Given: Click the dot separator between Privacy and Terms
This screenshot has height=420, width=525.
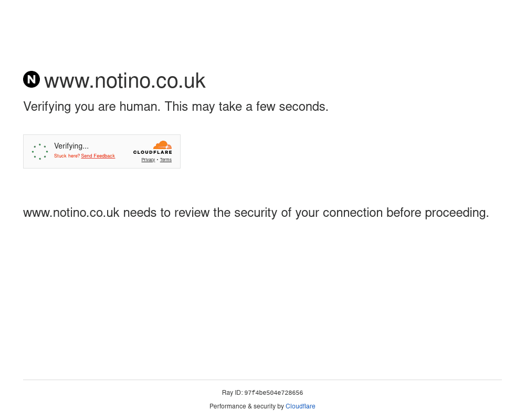Looking at the screenshot, I should click(x=157, y=160).
